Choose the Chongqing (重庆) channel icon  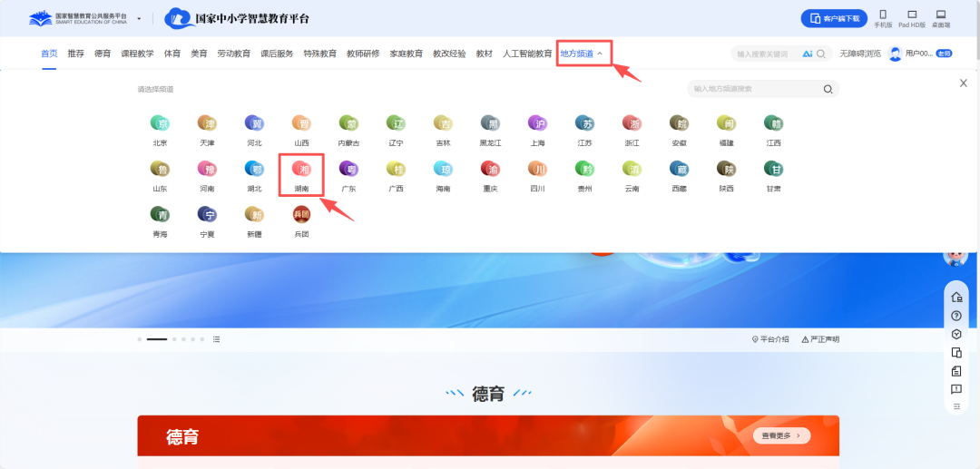point(491,169)
